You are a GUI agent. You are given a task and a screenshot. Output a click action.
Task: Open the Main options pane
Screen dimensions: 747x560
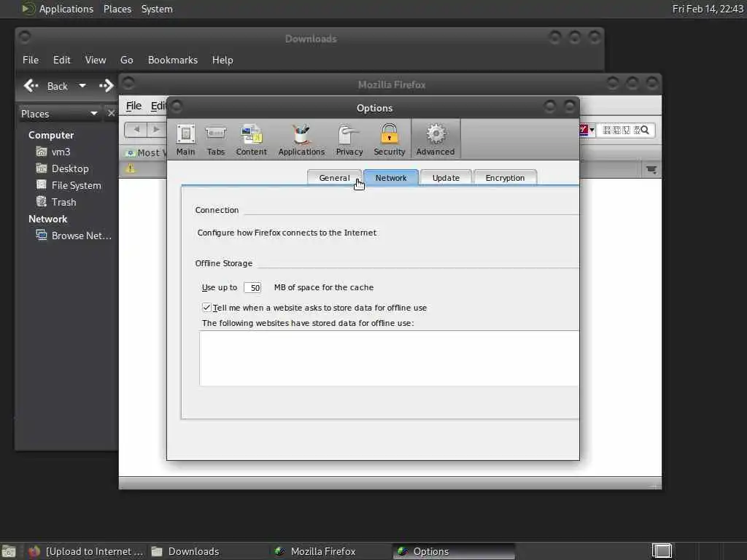click(186, 139)
